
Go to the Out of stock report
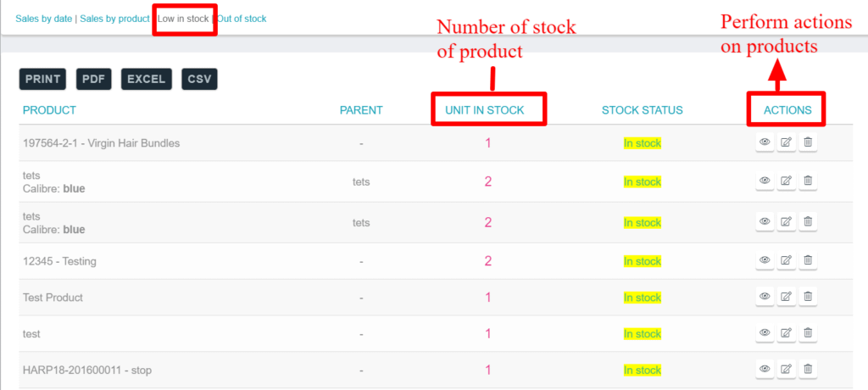click(x=242, y=19)
